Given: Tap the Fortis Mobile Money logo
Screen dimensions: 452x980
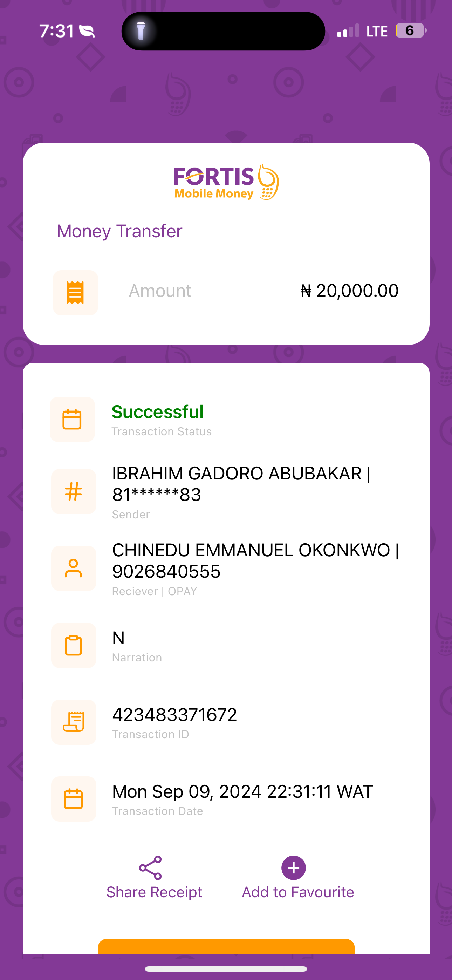Looking at the screenshot, I should coord(226,182).
